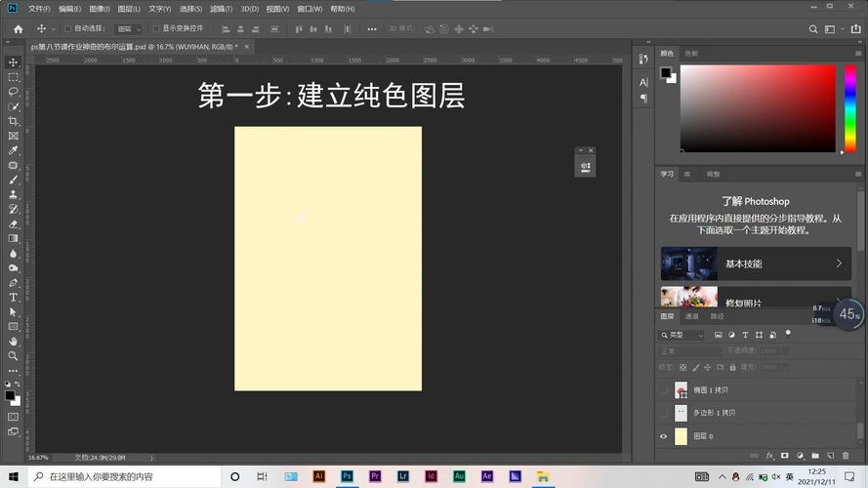The width and height of the screenshot is (868, 488).
Task: Open more align options ellipsis
Action: tap(372, 28)
